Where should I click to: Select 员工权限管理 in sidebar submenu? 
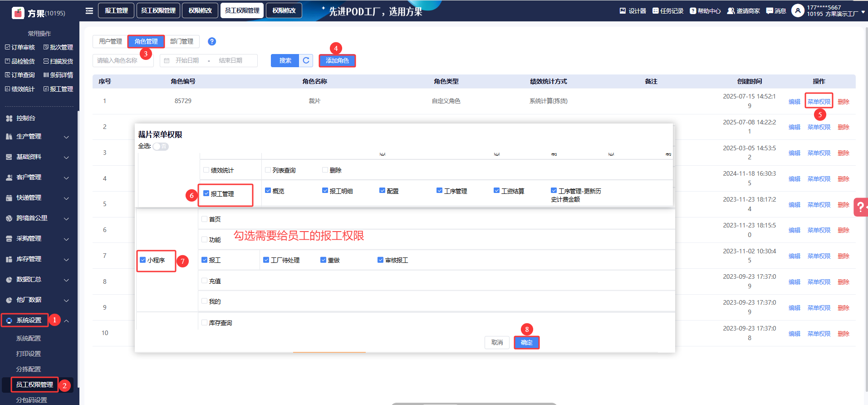point(34,385)
